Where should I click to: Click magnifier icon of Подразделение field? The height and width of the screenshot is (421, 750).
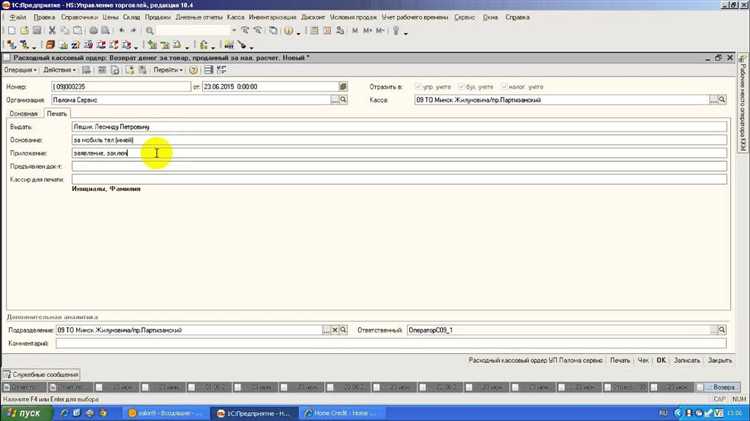343,330
